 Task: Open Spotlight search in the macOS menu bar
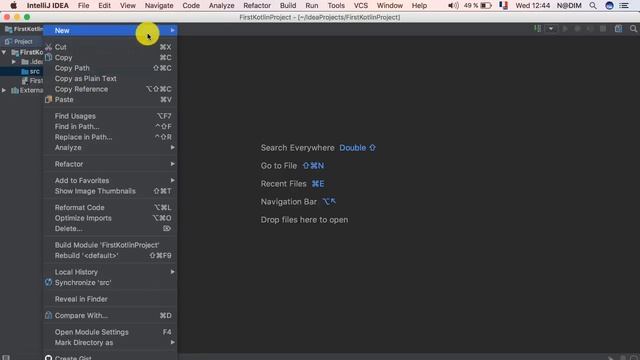click(593, 5)
